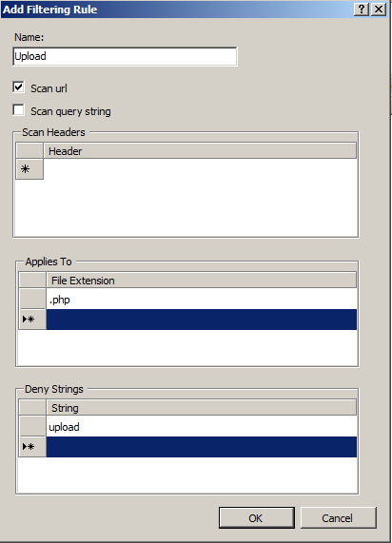Uncheck the Scan url checkbox
The image size is (392, 543).
tap(18, 87)
